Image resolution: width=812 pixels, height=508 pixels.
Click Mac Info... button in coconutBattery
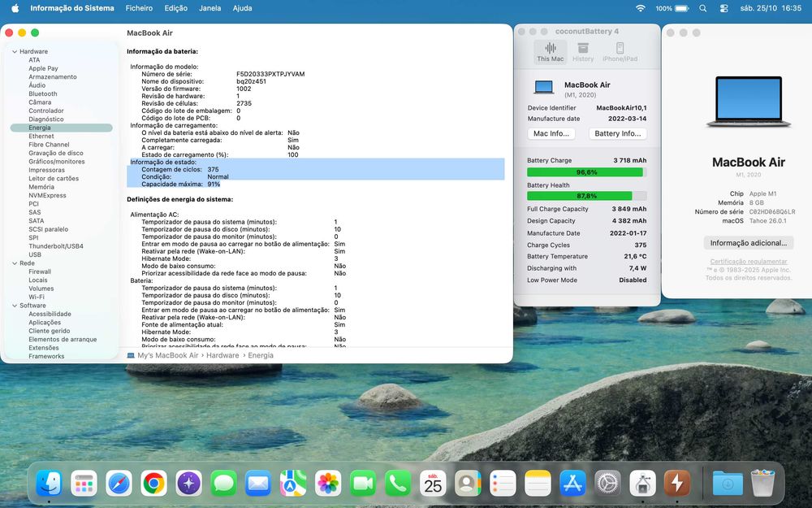coord(551,134)
